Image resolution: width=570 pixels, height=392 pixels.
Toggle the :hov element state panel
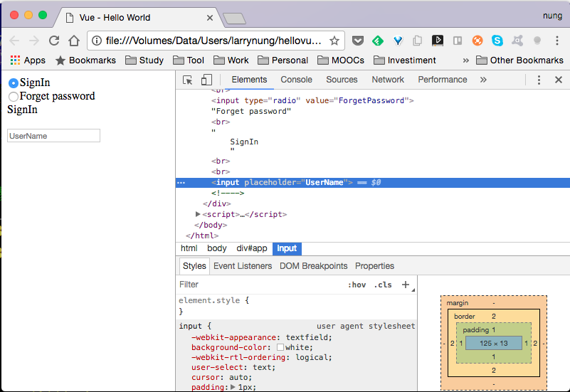tap(357, 285)
